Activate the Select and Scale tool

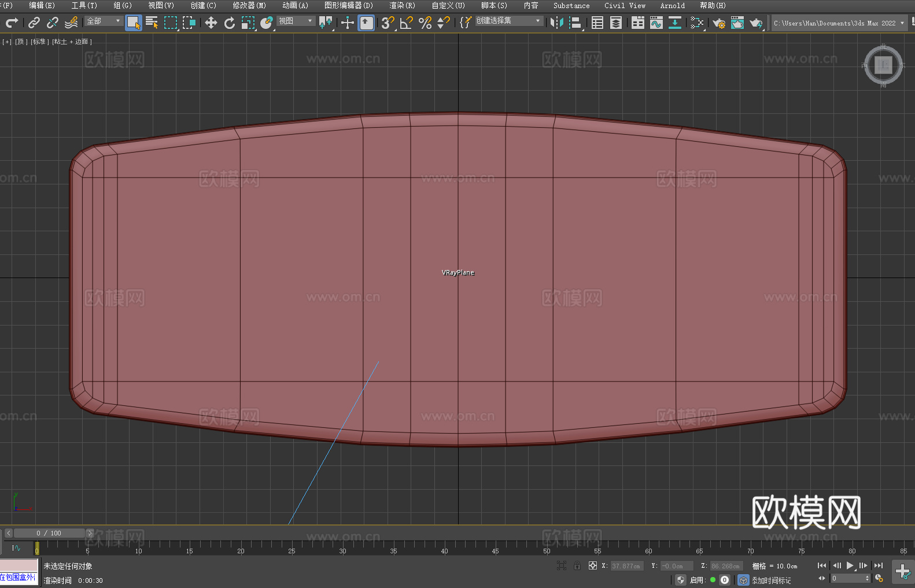click(248, 23)
